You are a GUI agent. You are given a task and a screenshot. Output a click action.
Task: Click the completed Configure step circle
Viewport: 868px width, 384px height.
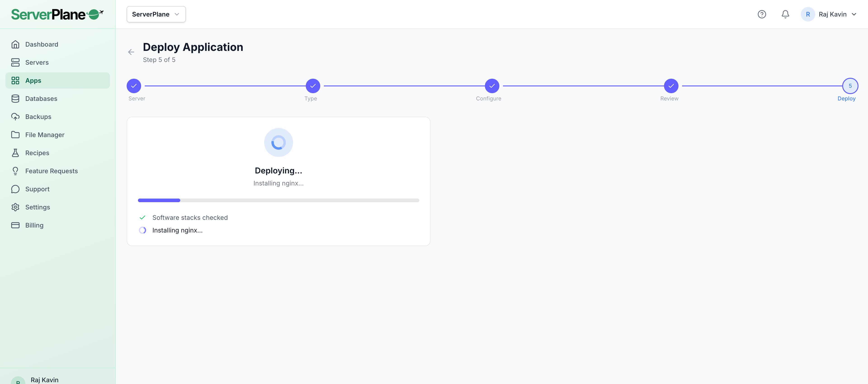[x=492, y=86]
